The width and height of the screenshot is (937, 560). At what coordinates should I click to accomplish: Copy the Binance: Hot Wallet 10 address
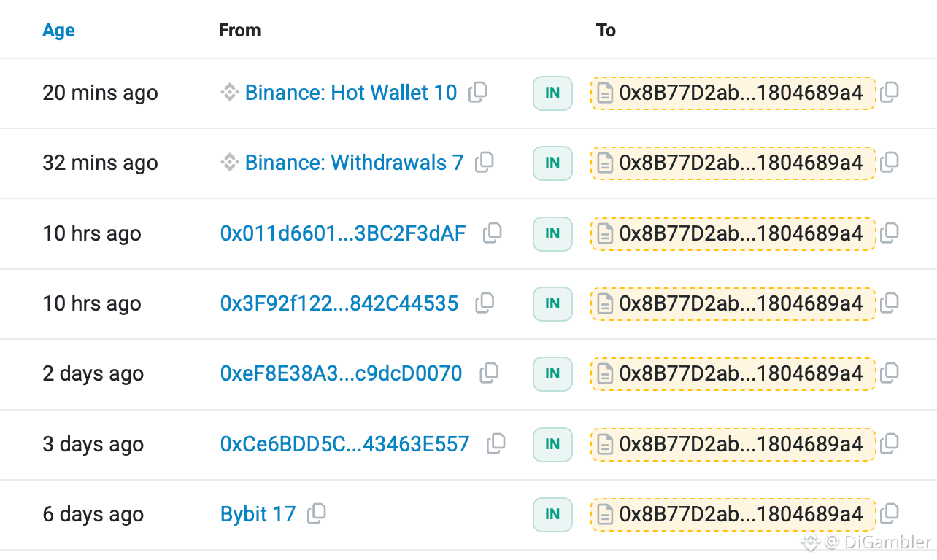[478, 93]
